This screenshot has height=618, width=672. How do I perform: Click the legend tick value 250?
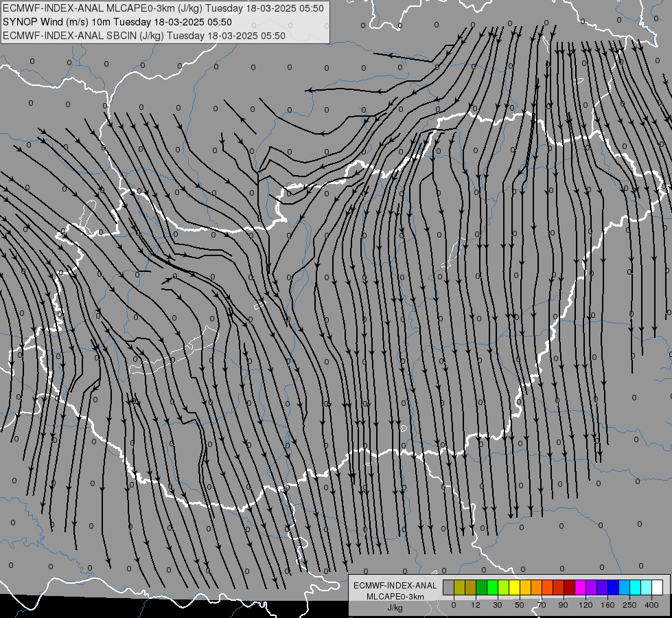[629, 605]
